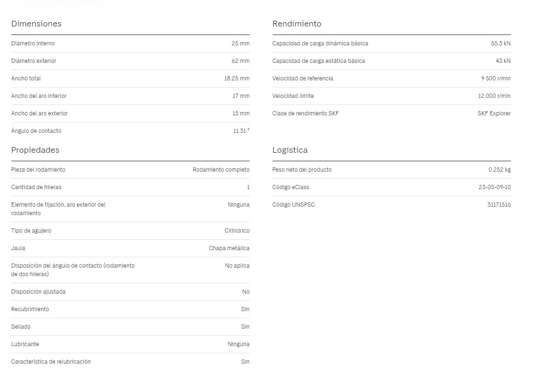Click the Velocidad límite row label
Viewport: 539px width, 392px height.
293,96
